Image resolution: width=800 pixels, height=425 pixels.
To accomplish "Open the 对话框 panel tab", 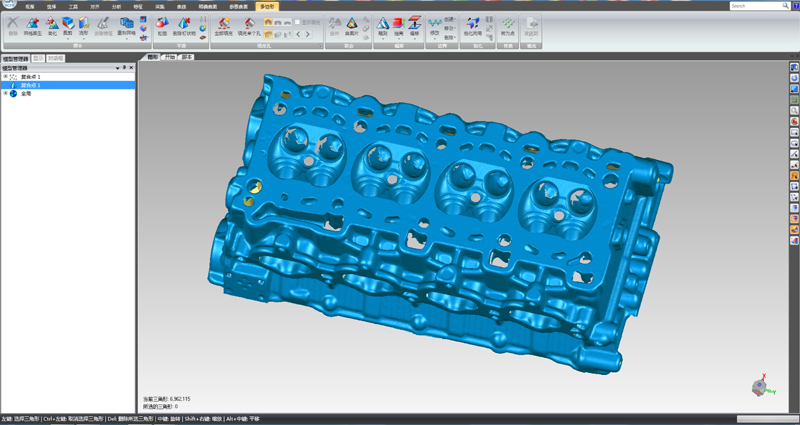I will click(x=56, y=59).
